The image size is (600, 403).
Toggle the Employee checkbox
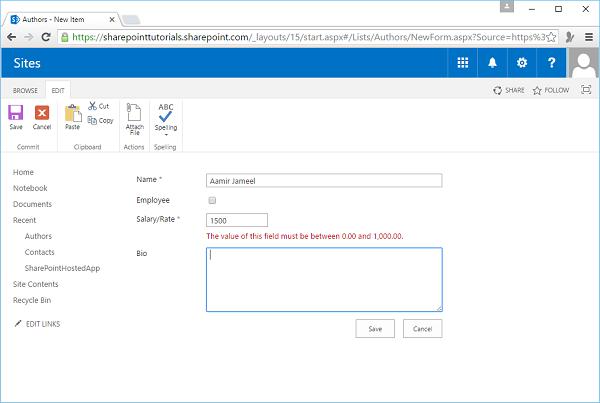click(211, 201)
